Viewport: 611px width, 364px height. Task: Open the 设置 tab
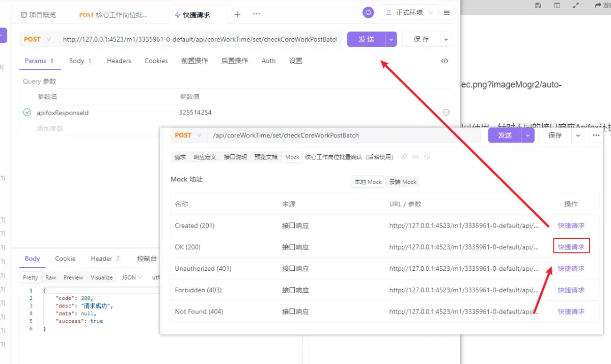tap(296, 61)
